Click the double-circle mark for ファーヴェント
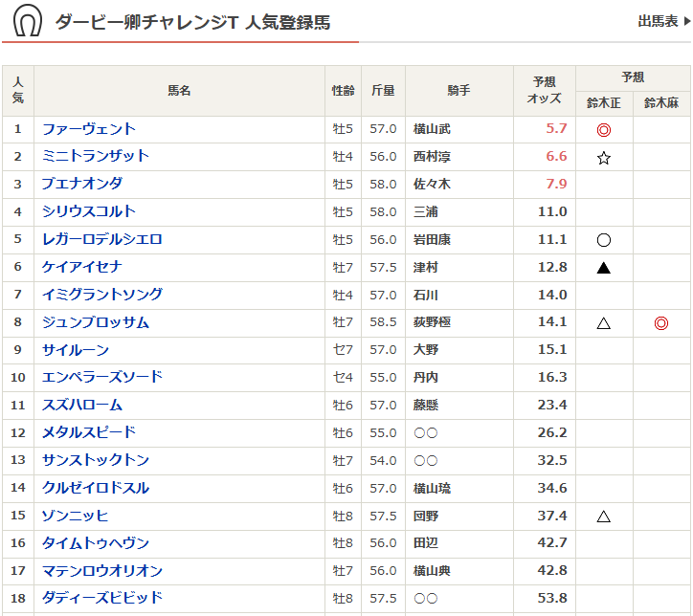 (604, 130)
